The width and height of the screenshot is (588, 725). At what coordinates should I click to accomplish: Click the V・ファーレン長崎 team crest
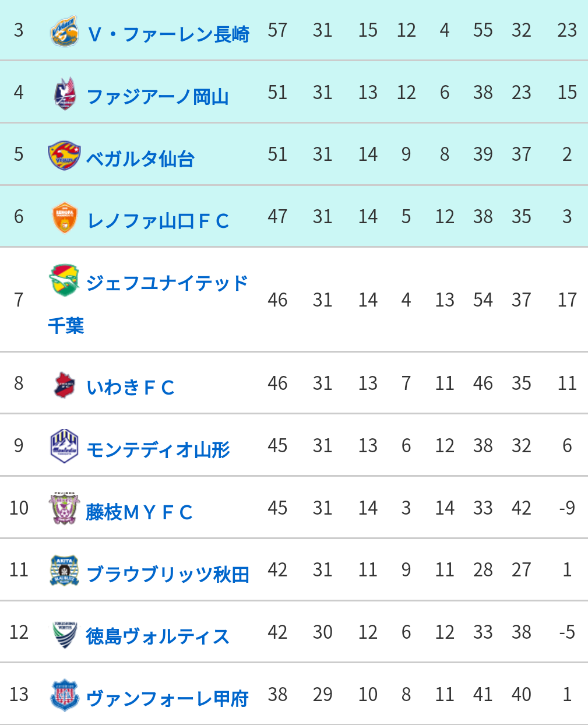point(64,31)
